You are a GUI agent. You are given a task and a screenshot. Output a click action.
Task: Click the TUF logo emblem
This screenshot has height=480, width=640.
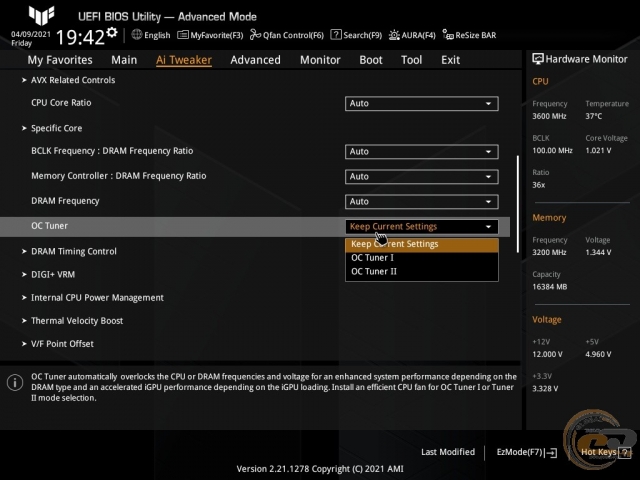point(41,15)
